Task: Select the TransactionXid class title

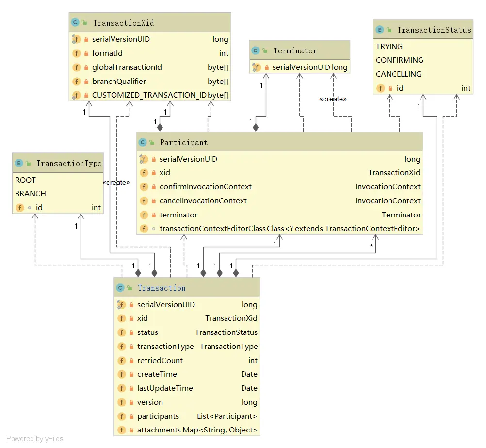Action: pos(123,23)
